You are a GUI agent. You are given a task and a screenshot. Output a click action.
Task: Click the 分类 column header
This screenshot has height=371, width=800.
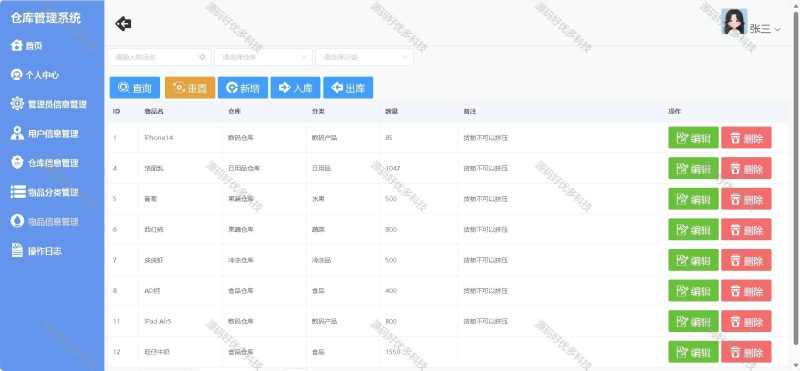[x=318, y=111]
